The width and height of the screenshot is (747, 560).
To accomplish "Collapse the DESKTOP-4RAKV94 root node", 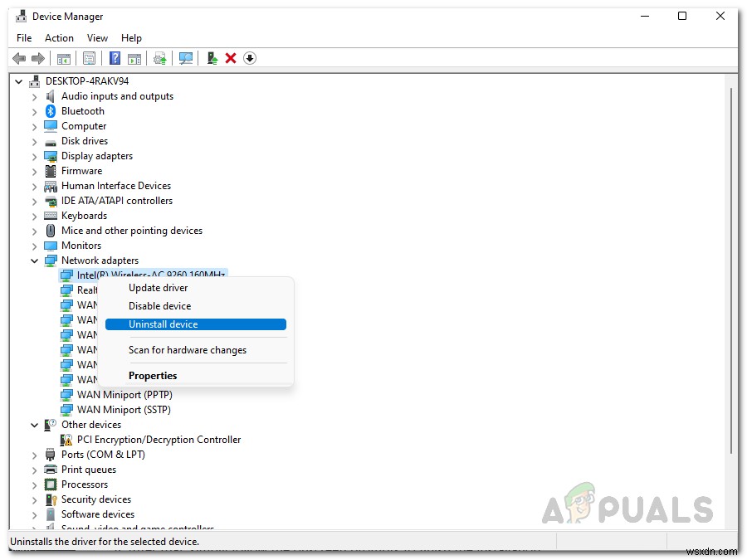I will click(x=18, y=81).
